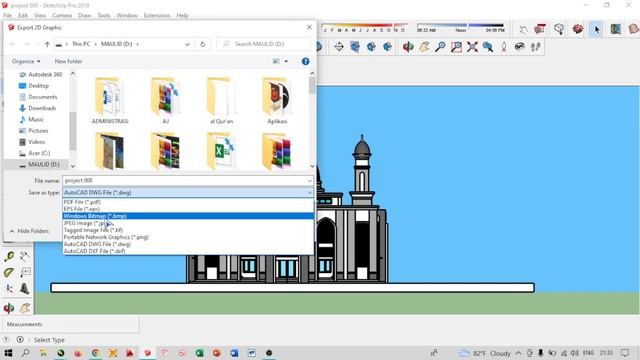Select Downloads in the navigation pane
Viewport: 640px width, 360px height.
pos(42,108)
